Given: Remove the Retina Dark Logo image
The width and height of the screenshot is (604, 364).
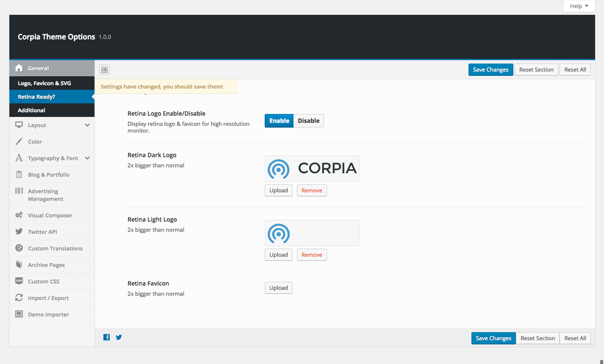Looking at the screenshot, I should pos(312,190).
